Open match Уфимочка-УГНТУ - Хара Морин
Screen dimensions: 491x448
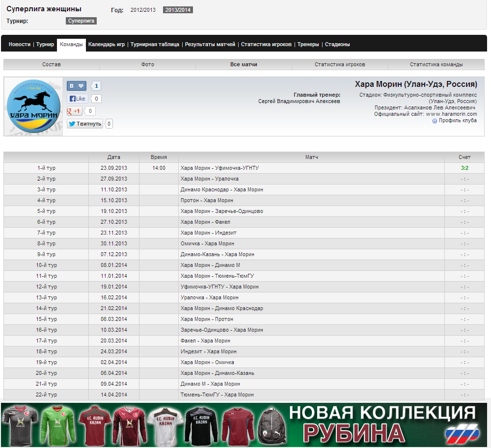[x=219, y=287]
